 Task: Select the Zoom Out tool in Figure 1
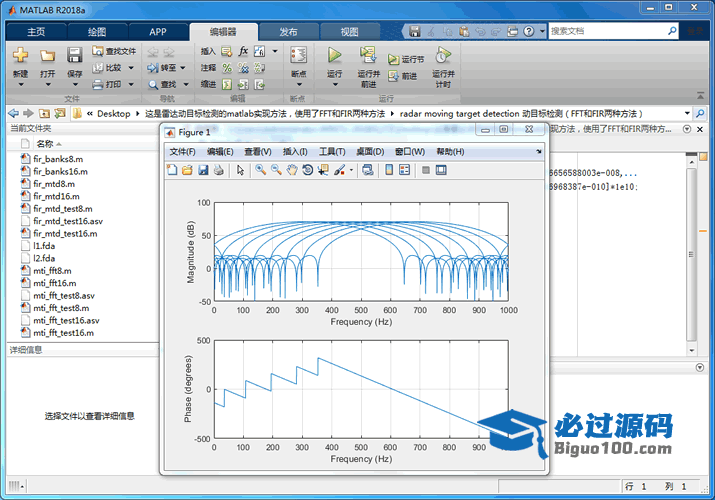[276, 170]
